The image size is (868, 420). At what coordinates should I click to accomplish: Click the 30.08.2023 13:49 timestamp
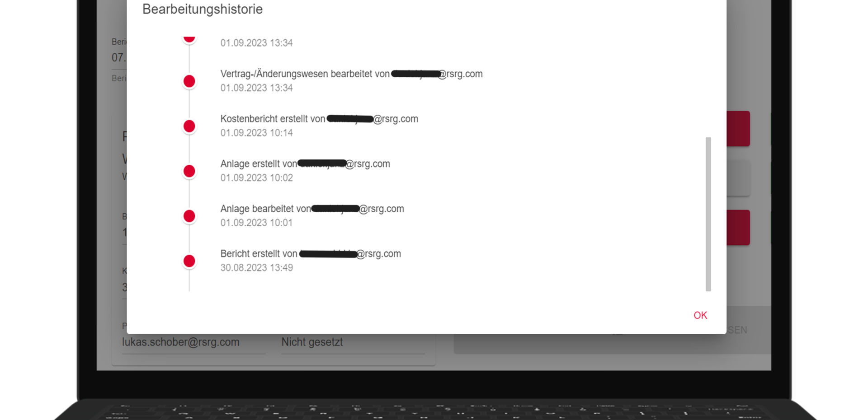pos(256,268)
